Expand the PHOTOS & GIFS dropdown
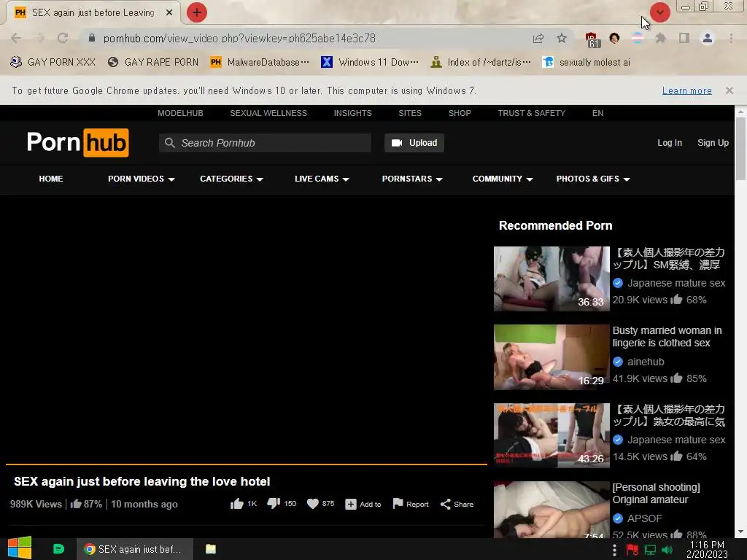This screenshot has height=560, width=747. (592, 179)
